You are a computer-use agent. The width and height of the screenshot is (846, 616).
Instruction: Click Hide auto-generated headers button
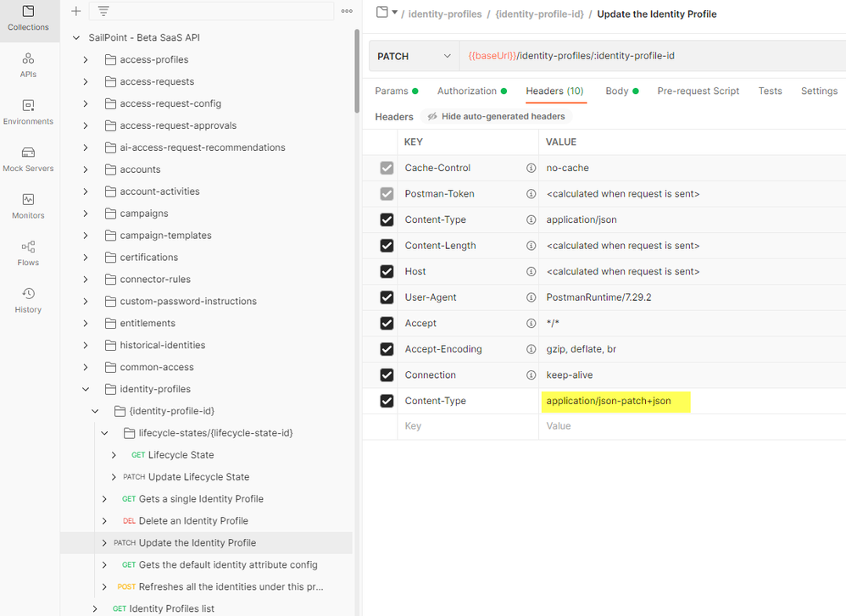click(x=497, y=116)
